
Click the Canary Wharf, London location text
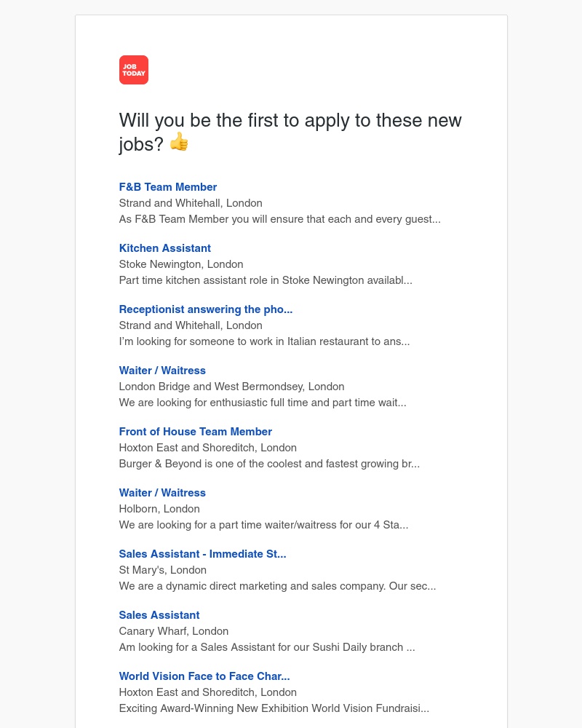174,631
